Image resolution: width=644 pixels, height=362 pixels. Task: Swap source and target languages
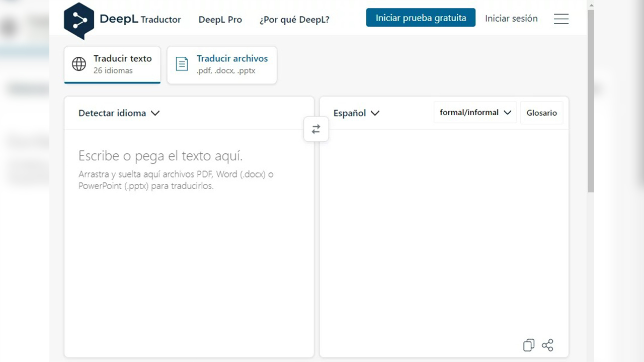click(x=316, y=130)
